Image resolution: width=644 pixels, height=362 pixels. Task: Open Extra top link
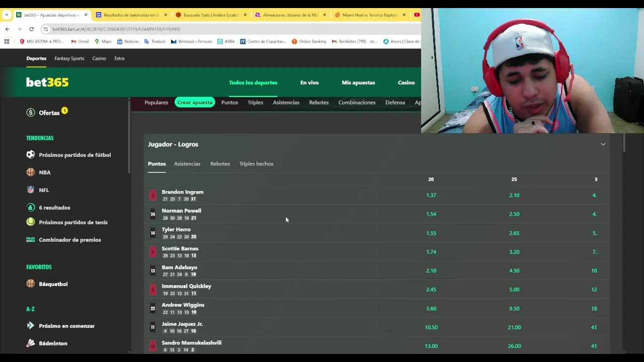tap(119, 58)
